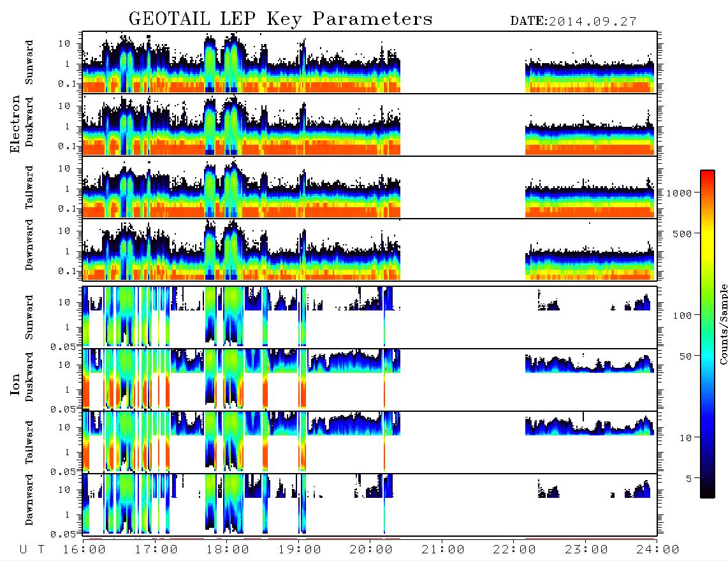Click the colorbar tick label reading 10
The width and height of the screenshot is (728, 561).
click(x=685, y=437)
